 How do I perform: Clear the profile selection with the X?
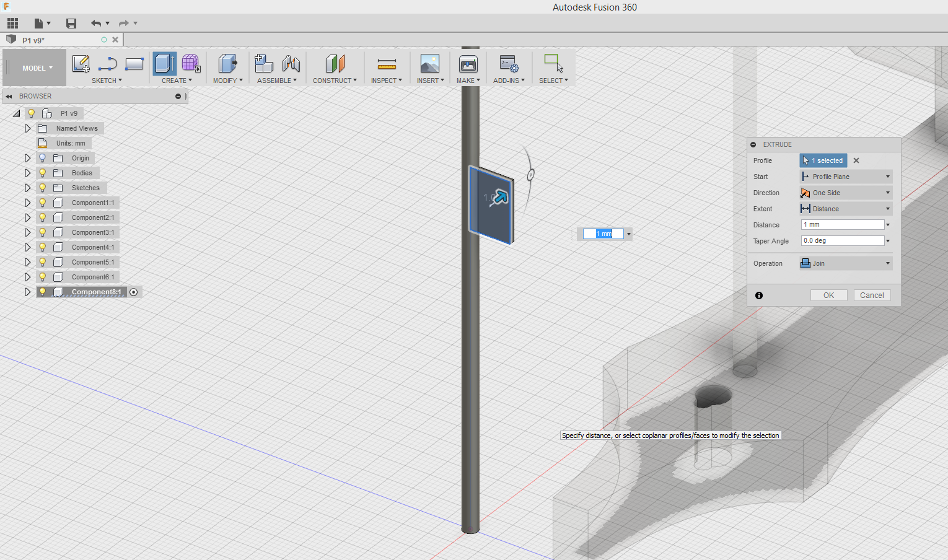click(x=856, y=160)
